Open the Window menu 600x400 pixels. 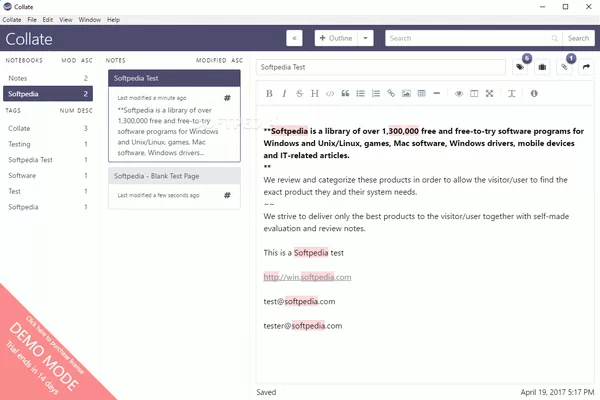point(89,19)
